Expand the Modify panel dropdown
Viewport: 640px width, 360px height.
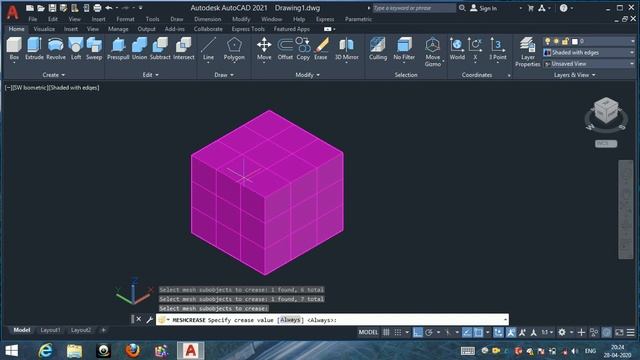[308, 75]
